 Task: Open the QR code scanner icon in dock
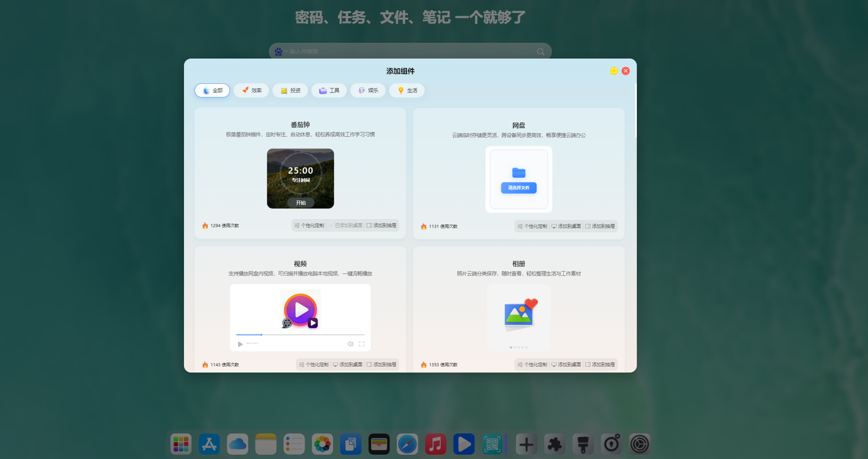pyautogui.click(x=493, y=444)
